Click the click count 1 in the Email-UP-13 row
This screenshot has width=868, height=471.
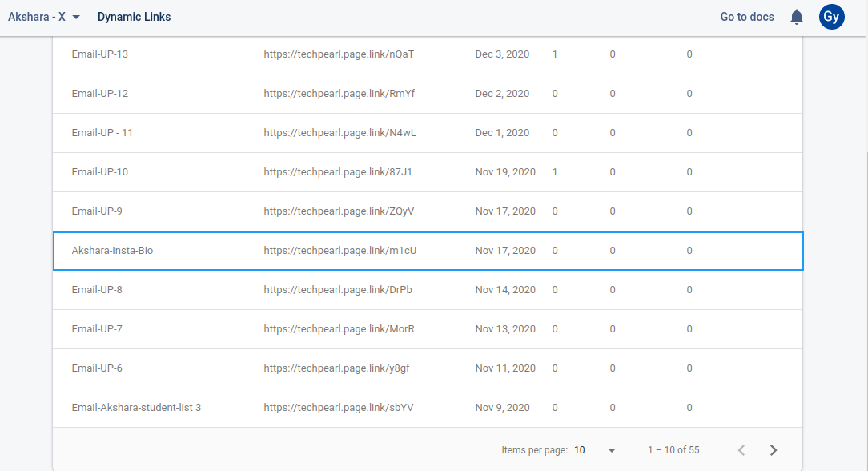coord(555,54)
